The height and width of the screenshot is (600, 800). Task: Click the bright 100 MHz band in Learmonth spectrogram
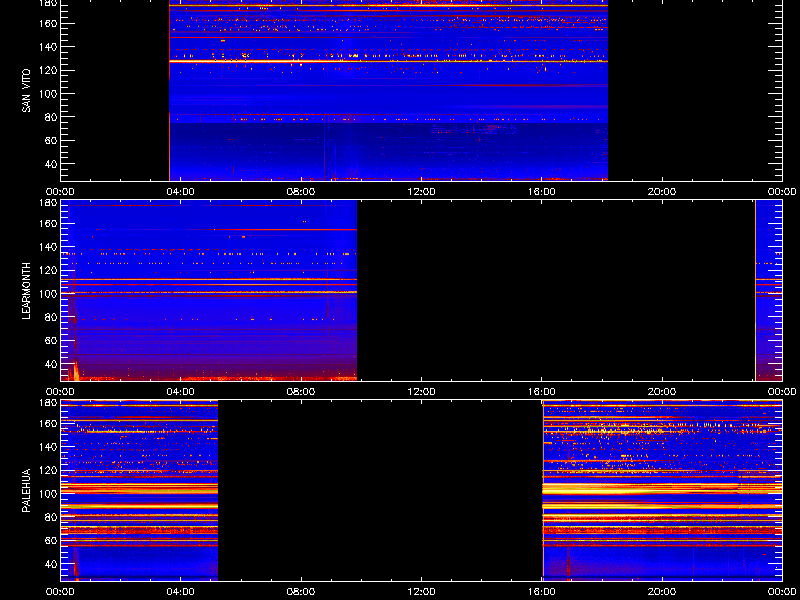click(209, 292)
